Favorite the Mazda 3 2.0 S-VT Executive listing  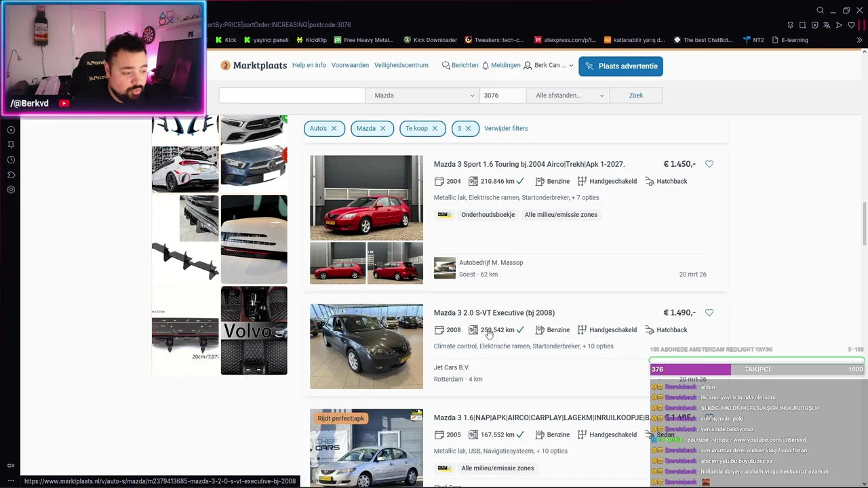[x=709, y=312]
